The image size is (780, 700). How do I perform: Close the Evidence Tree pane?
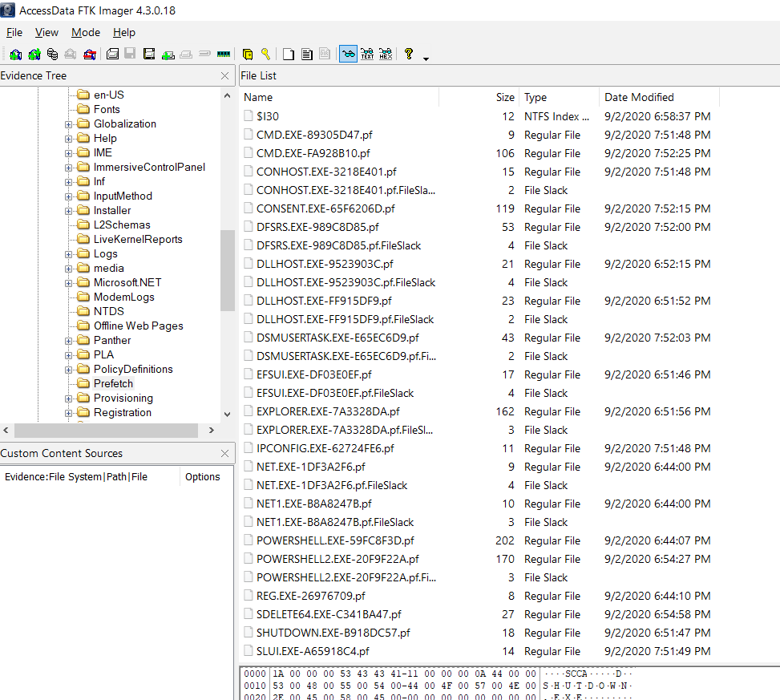tap(224, 75)
